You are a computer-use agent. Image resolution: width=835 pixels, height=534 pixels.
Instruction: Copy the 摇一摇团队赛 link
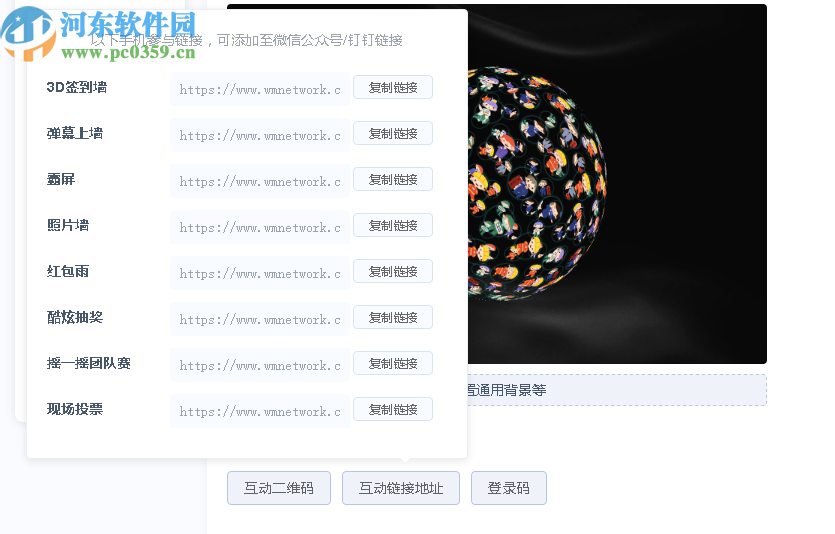(393, 363)
